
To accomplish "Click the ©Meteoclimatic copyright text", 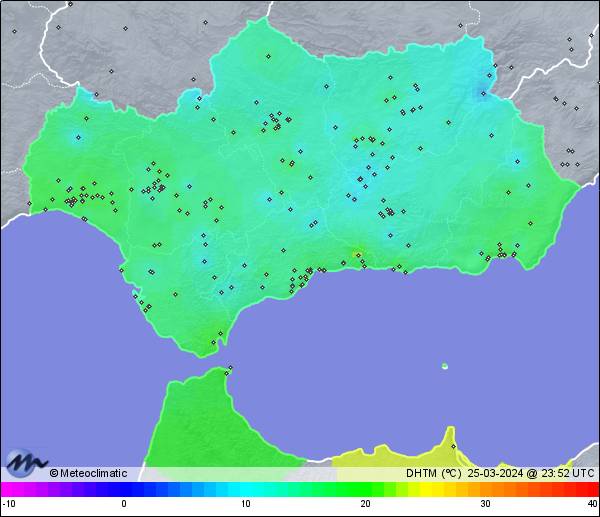I will click(88, 473).
